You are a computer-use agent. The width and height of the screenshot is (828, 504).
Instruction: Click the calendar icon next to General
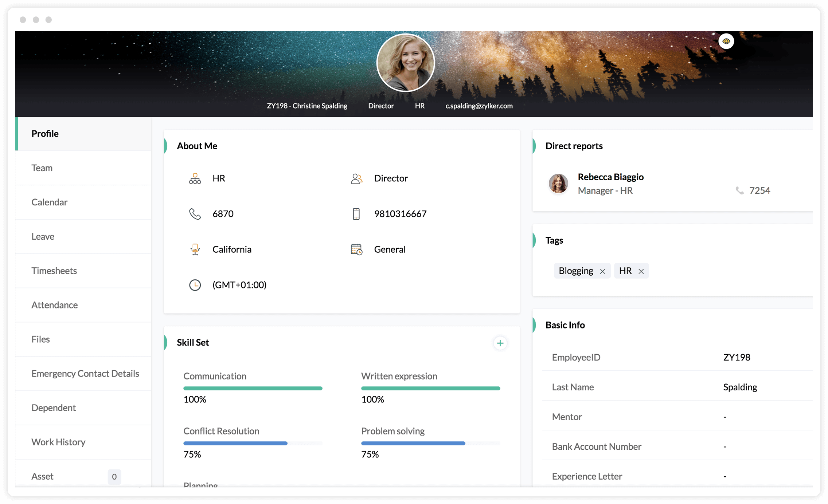tap(356, 249)
